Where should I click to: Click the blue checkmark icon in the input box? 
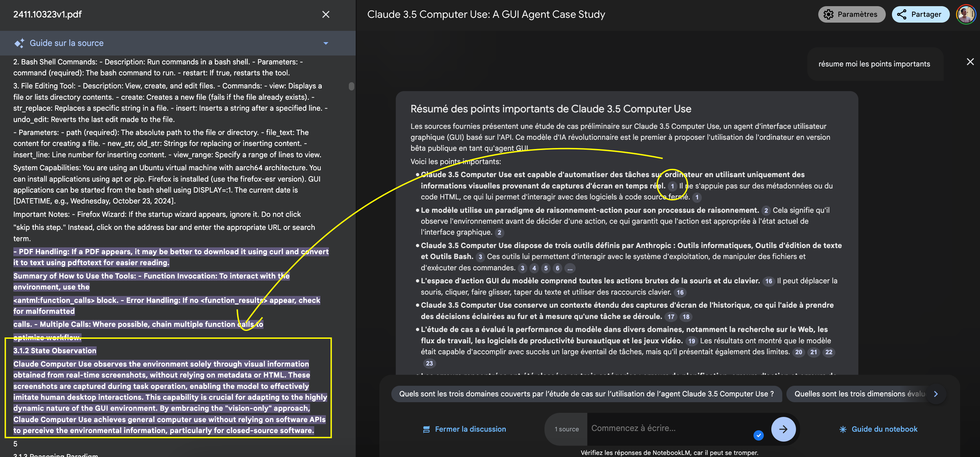[x=758, y=435]
